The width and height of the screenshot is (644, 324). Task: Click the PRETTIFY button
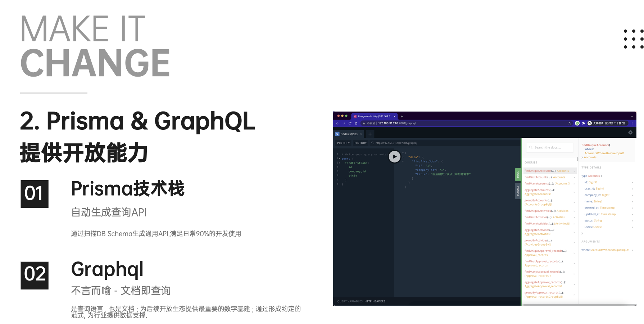click(343, 143)
